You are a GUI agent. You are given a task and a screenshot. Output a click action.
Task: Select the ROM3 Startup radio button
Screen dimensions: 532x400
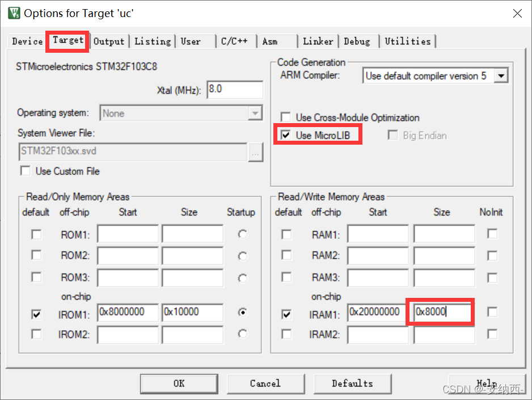[242, 278]
